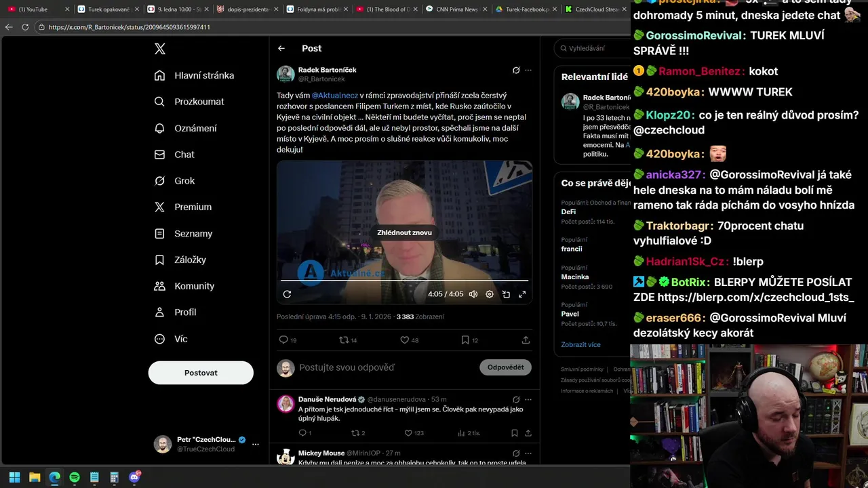The width and height of the screenshot is (868, 488).
Task: Open Prozkoumat explore page
Action: [x=189, y=102]
